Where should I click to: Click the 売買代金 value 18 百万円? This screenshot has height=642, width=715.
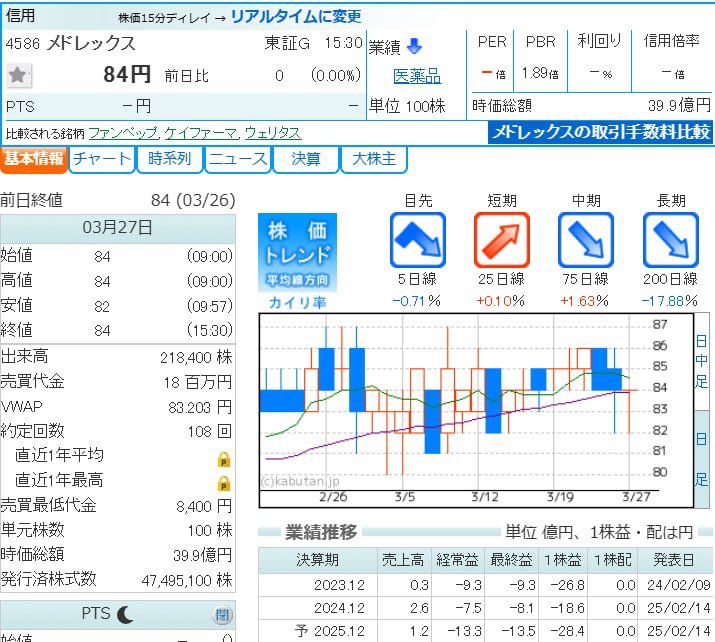coord(198,382)
